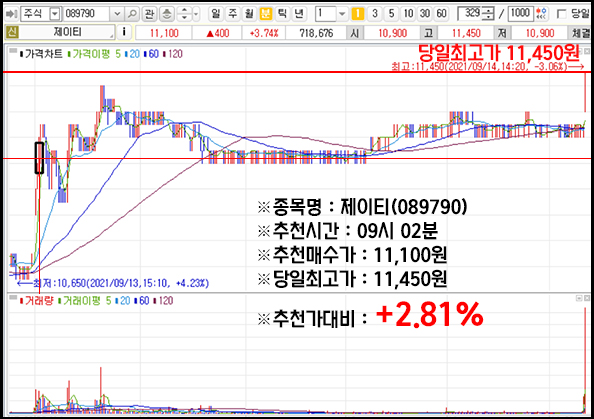This screenshot has width=594, height=419.
Task: Click the 1000 total count input field
Action: click(x=520, y=14)
